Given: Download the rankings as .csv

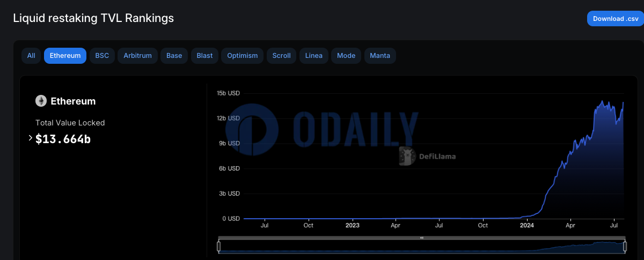Looking at the screenshot, I should coord(616,18).
